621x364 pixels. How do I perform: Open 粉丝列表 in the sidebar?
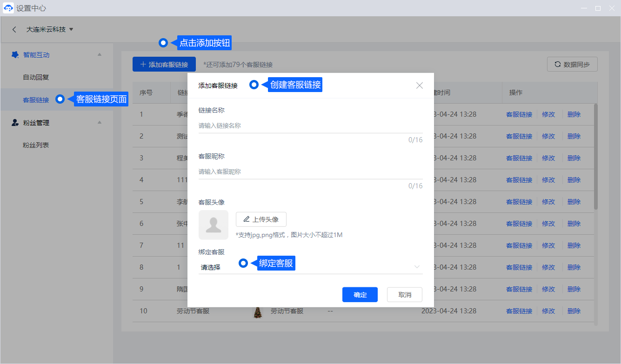pyautogui.click(x=36, y=145)
